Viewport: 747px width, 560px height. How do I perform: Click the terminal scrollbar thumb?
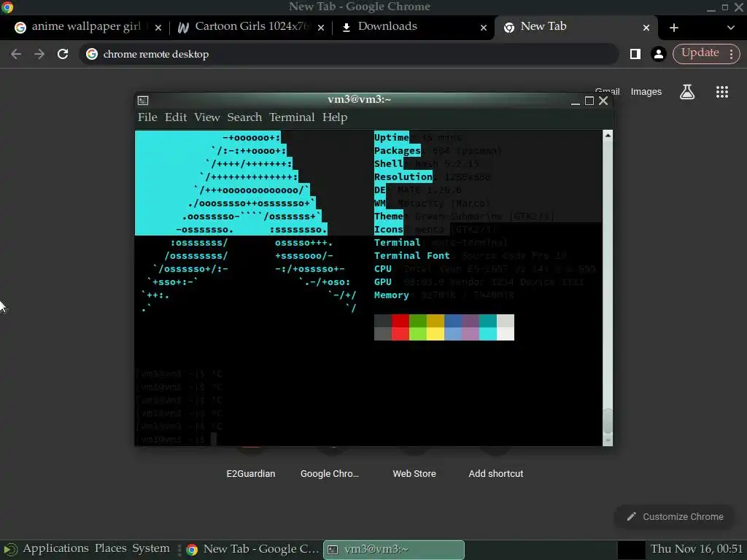click(x=608, y=421)
